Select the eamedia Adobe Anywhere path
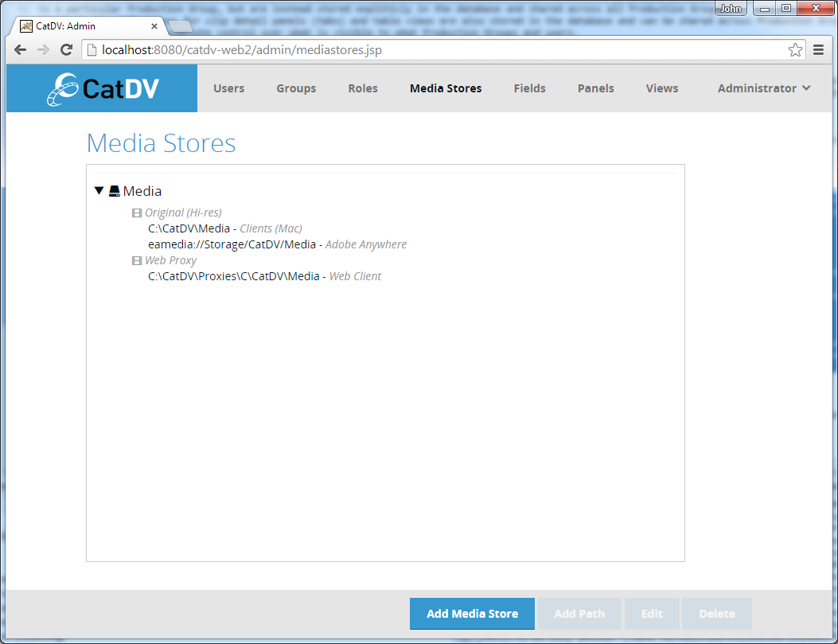 (x=278, y=244)
